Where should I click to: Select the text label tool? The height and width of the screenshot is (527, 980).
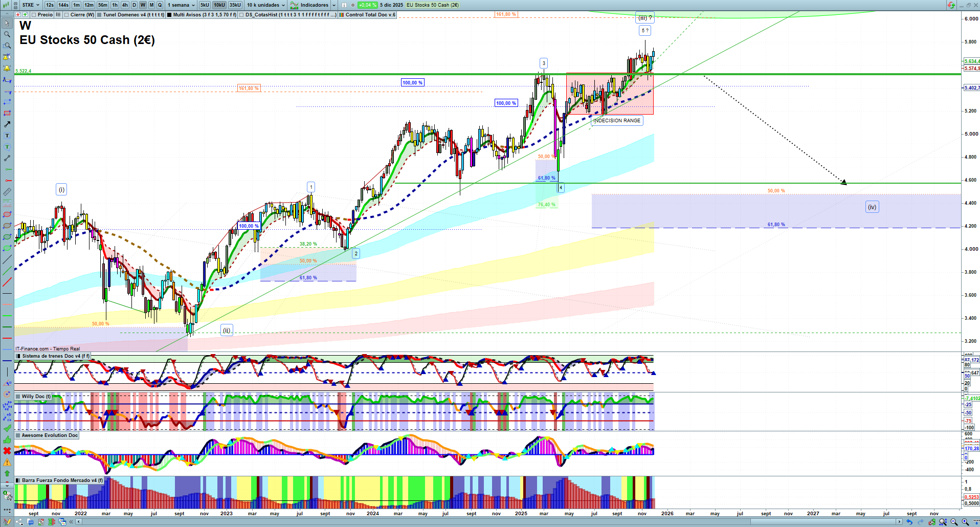7,136
